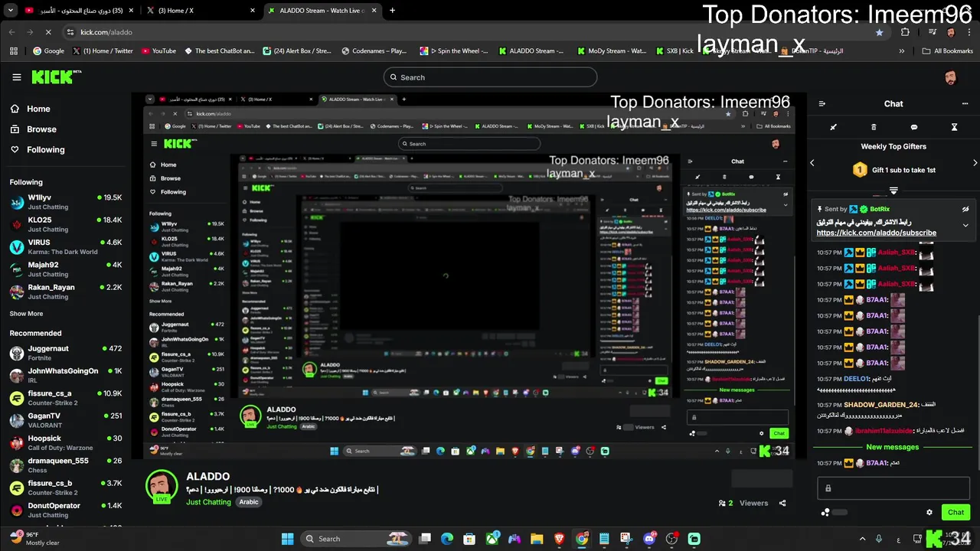Send message with the green Chat button
Screen dimensions: 980x551
[x=955, y=513]
